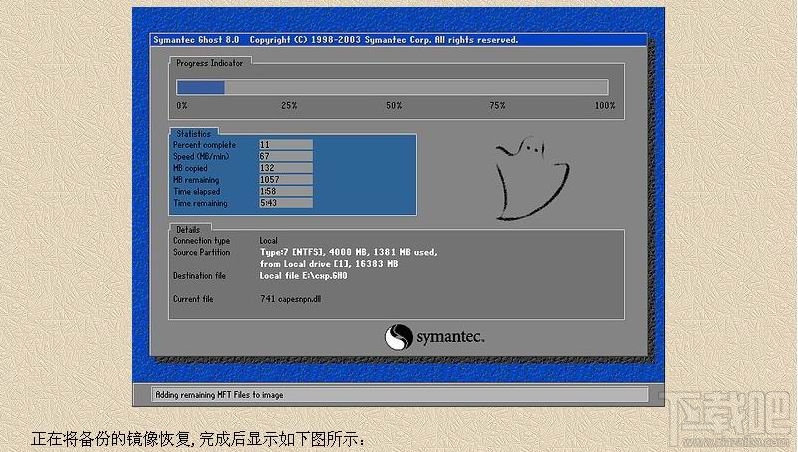Click the 100% progress scale label
The width and height of the screenshot is (798, 452).
pos(605,105)
